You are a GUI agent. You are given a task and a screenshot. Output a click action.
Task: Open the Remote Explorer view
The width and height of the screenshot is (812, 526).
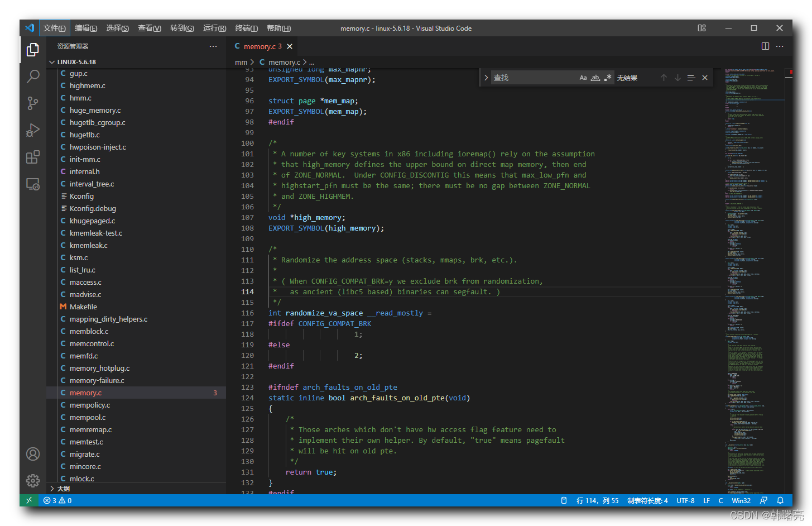[x=33, y=184]
